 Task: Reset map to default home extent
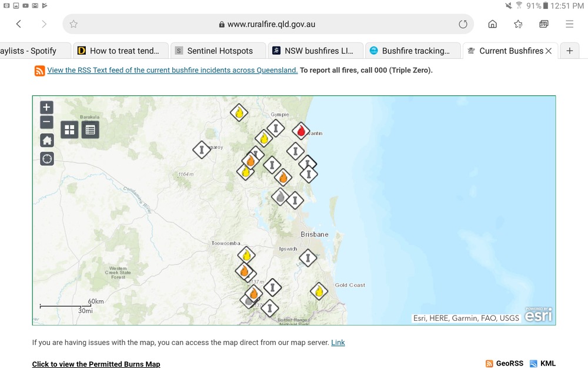pyautogui.click(x=46, y=140)
